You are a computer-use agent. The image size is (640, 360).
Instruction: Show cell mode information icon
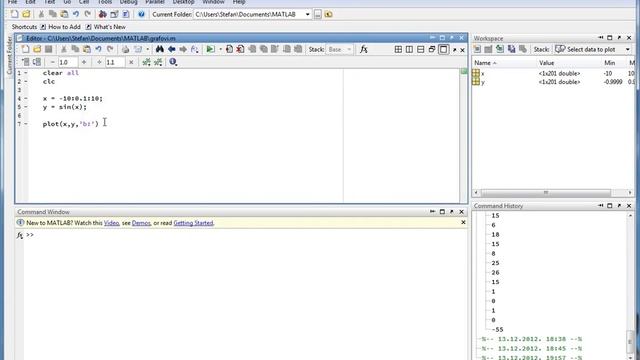tap(173, 62)
